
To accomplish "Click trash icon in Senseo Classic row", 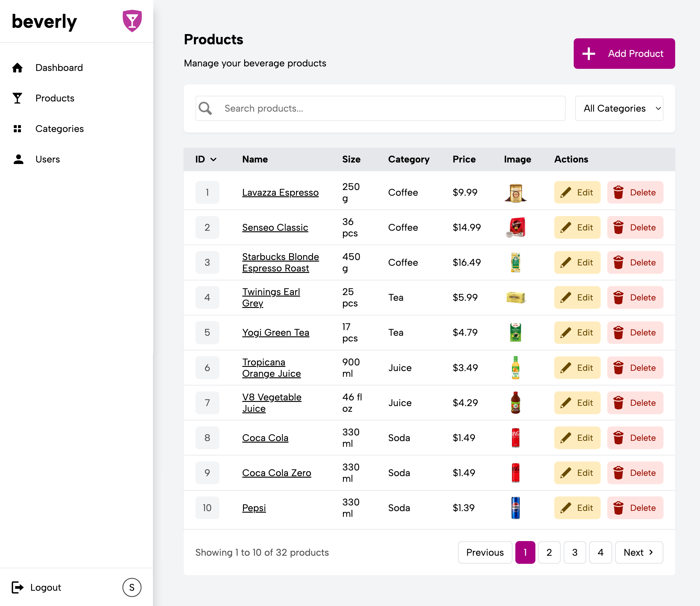I will pyautogui.click(x=619, y=228).
